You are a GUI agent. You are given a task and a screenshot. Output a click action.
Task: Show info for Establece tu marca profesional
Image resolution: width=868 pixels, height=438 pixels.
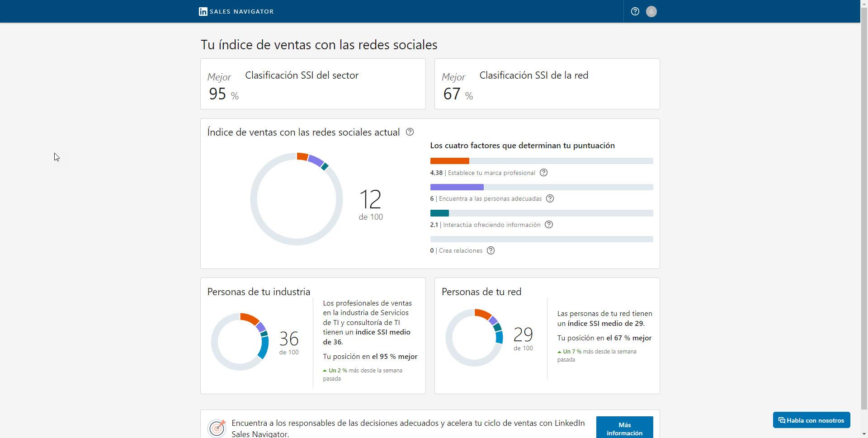[x=543, y=173]
